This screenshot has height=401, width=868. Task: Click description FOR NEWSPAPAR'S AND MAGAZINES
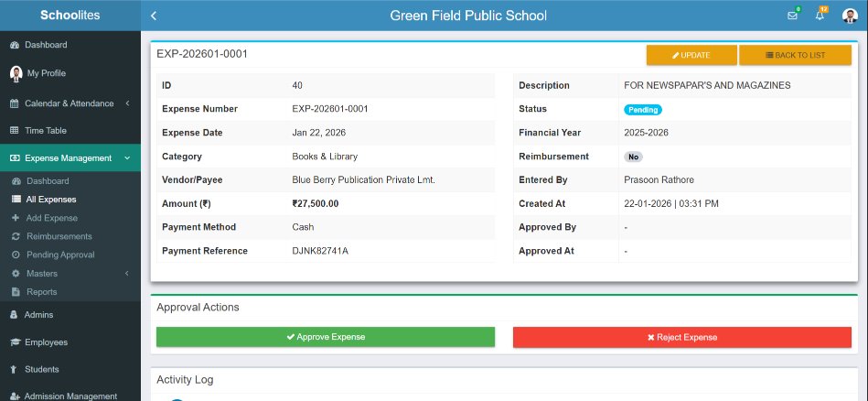pos(707,85)
